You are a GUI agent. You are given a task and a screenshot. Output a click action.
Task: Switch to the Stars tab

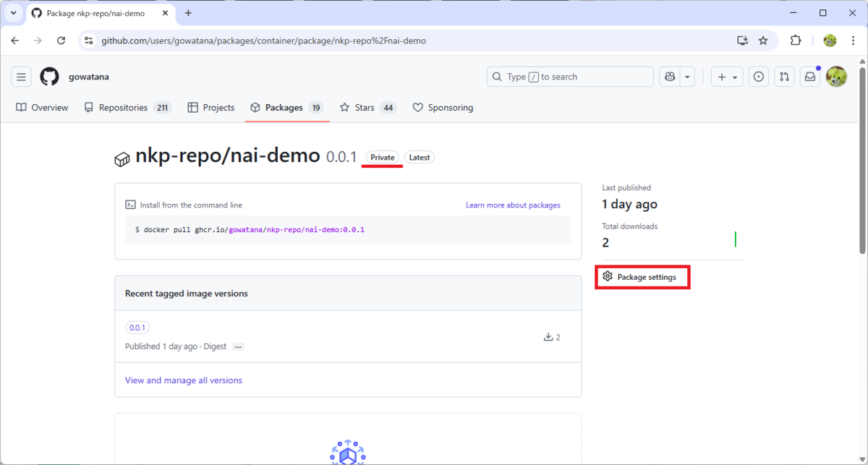(367, 108)
